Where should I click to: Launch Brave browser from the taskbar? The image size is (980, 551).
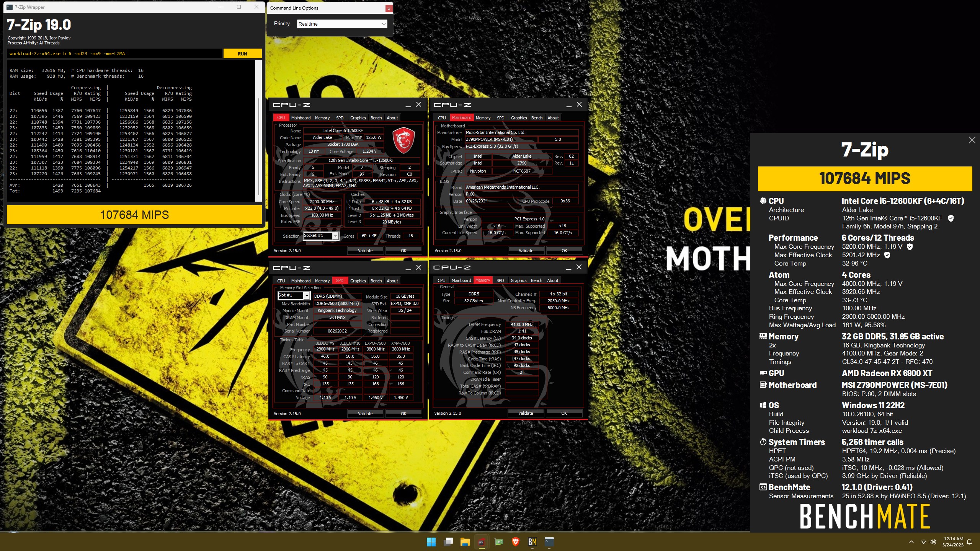pyautogui.click(x=515, y=542)
